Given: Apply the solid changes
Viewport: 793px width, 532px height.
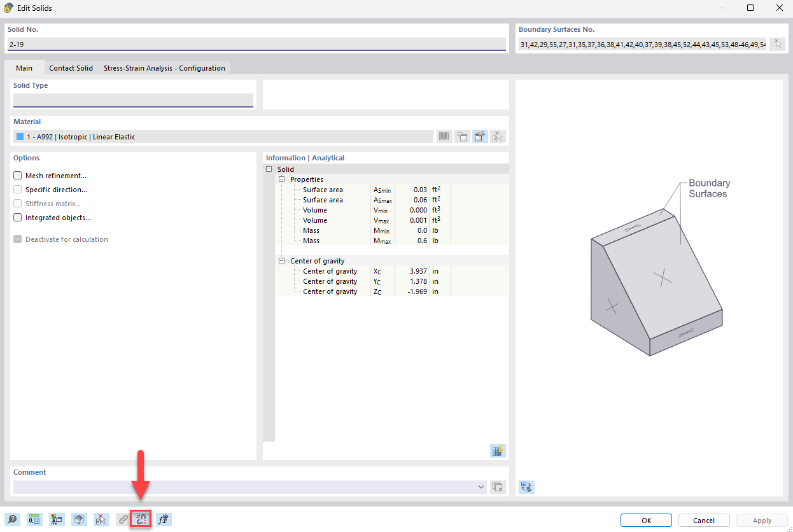Looking at the screenshot, I should [761, 520].
